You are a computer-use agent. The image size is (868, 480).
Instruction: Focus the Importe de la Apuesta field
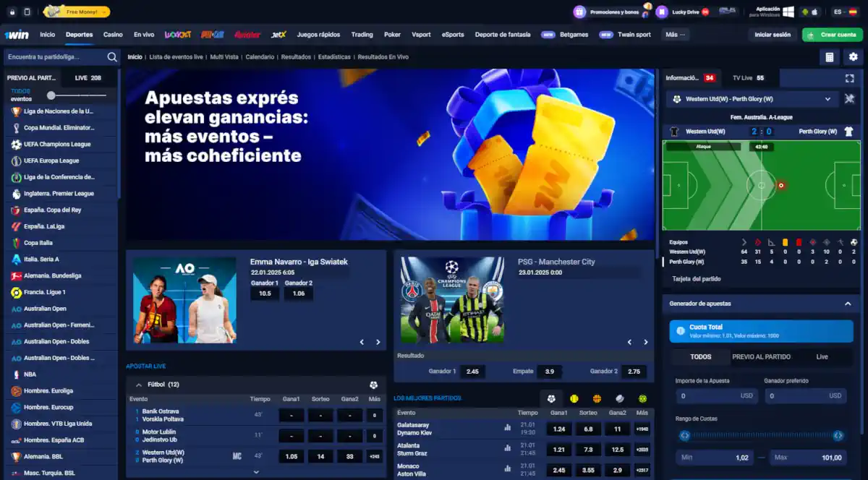[x=716, y=396]
